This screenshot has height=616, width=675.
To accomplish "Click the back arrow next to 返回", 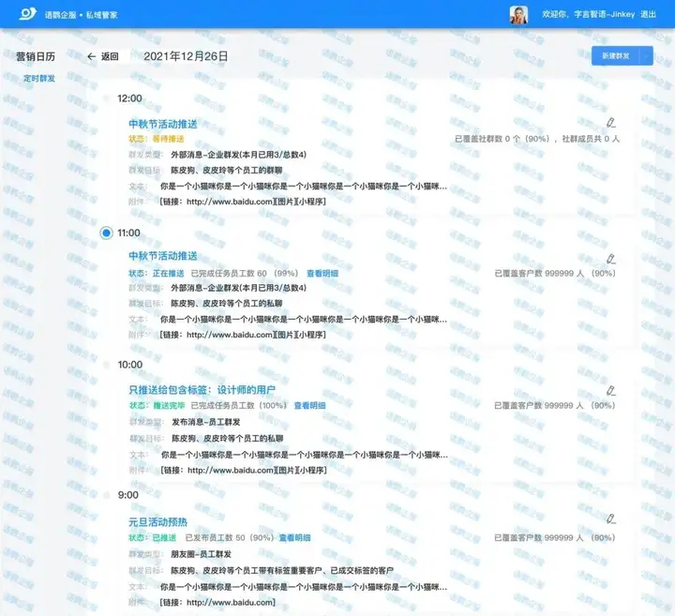I will tap(92, 56).
